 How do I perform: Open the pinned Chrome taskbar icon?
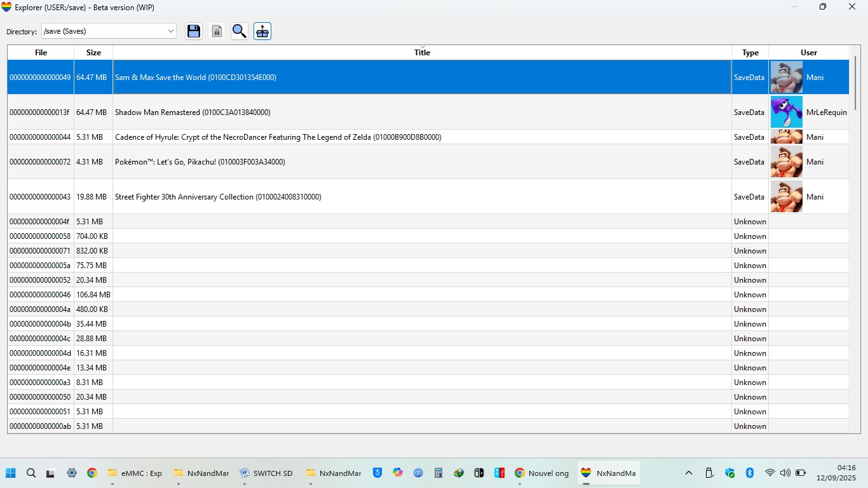(92, 473)
